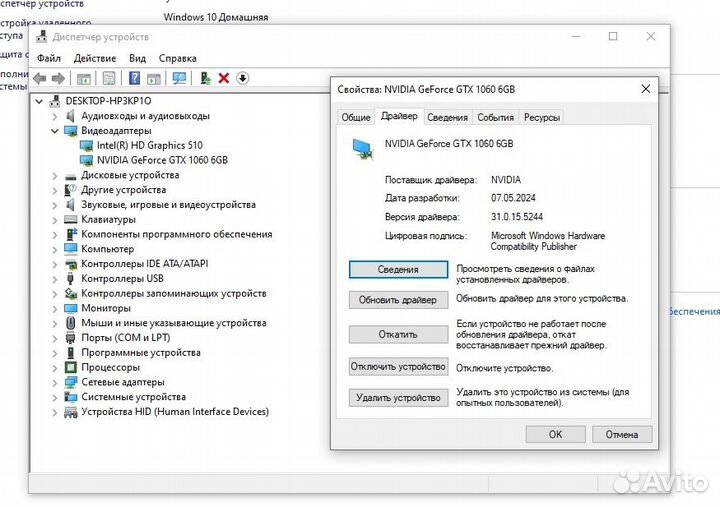
Task: Click the speaker icon of Аудиовходы и аудиовыходы
Action: (x=70, y=116)
